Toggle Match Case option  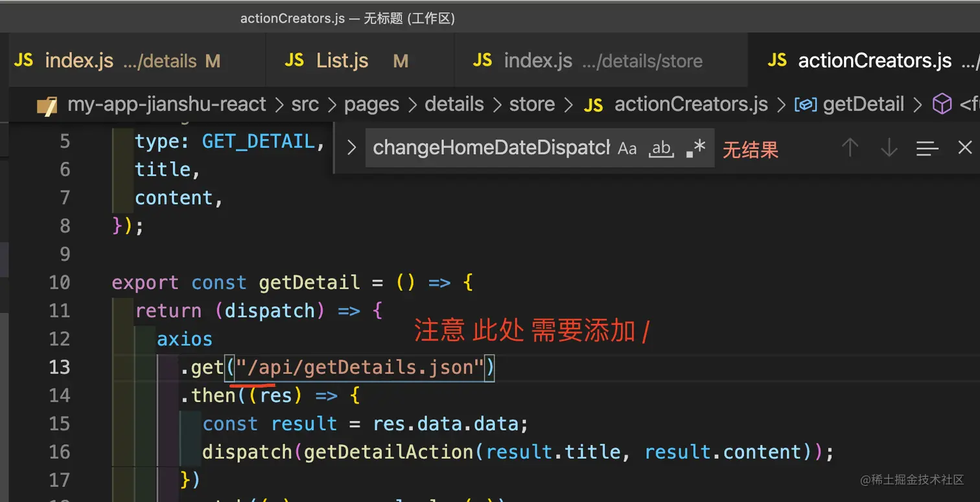tap(627, 149)
